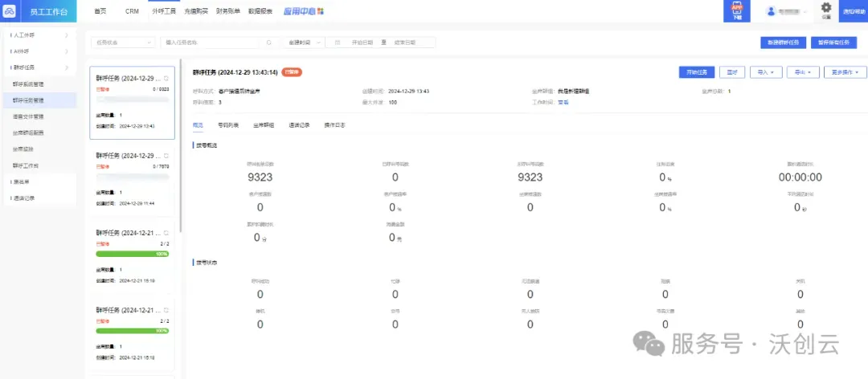Expand the 人工外呼 sidebar group

click(39, 35)
